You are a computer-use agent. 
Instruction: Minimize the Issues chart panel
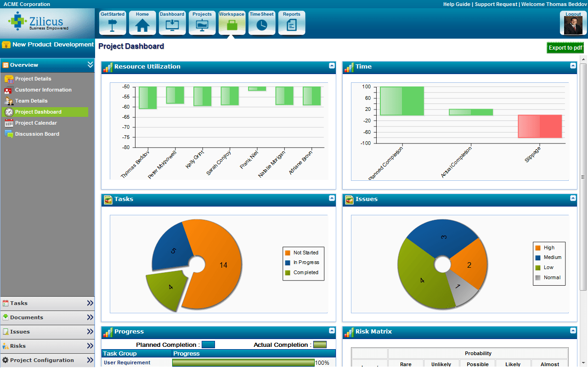coord(573,198)
